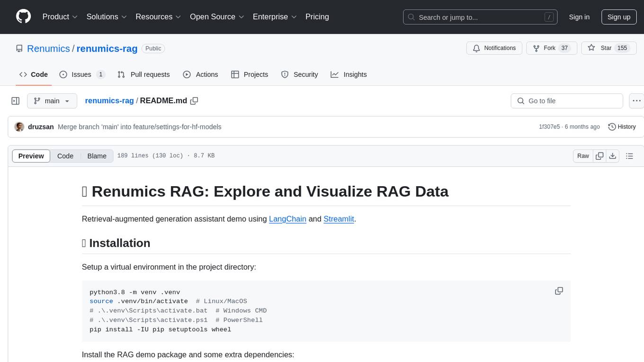Click the star count 155

[622, 48]
